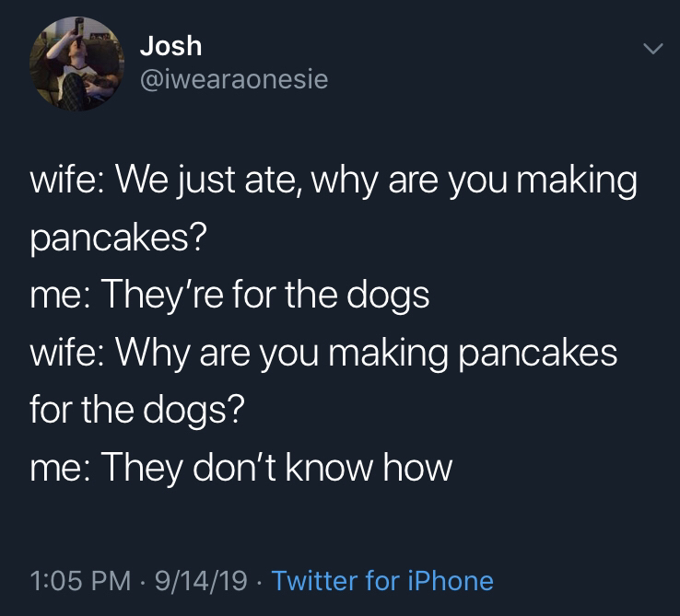
Task: Click the Twitter for iPhone source link
Action: coord(383,580)
